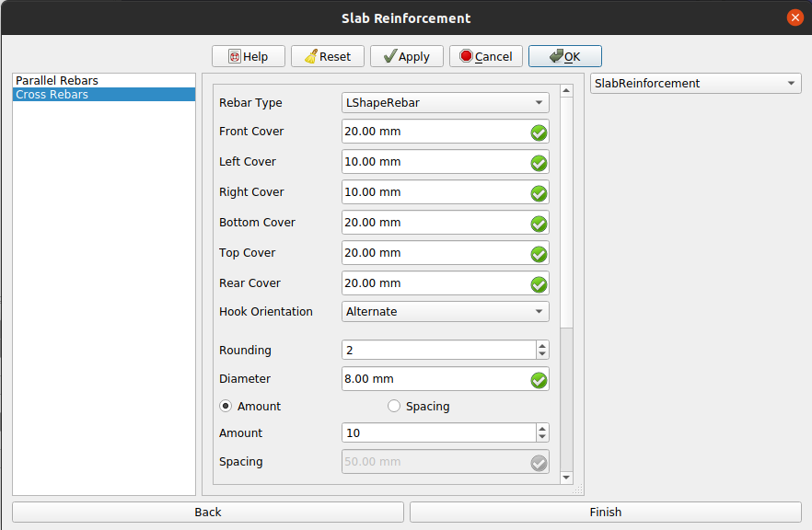Select Parallel Rebars in the list
This screenshot has height=530, width=812.
click(103, 80)
